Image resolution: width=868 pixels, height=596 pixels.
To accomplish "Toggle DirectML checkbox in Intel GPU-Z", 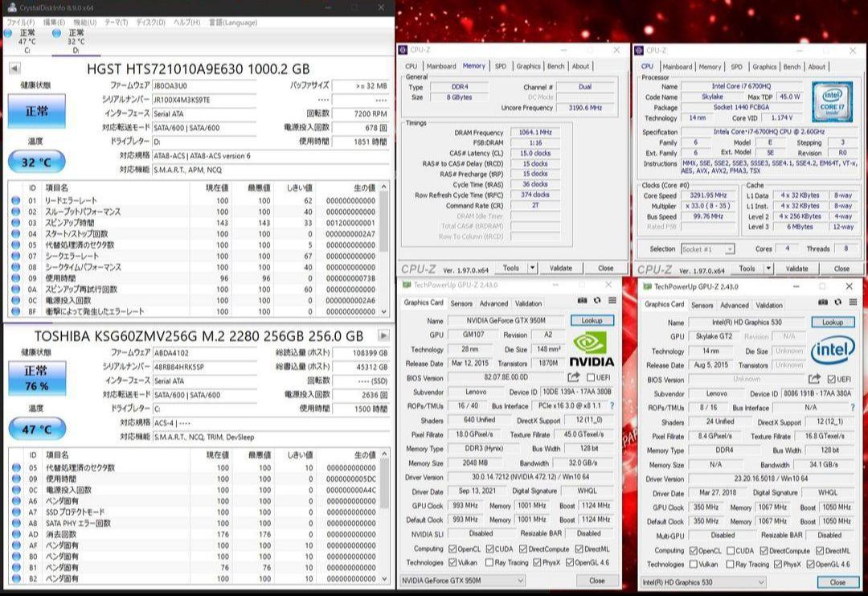I will [820, 551].
